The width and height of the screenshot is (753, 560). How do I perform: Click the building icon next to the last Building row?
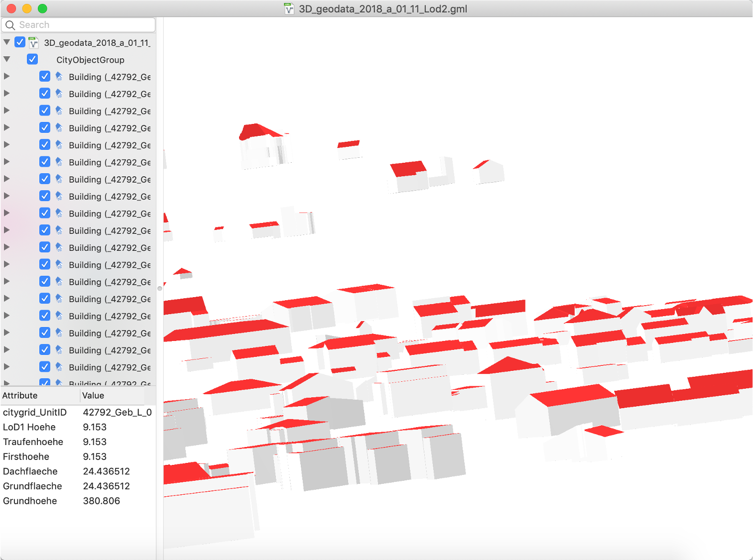pyautogui.click(x=58, y=383)
